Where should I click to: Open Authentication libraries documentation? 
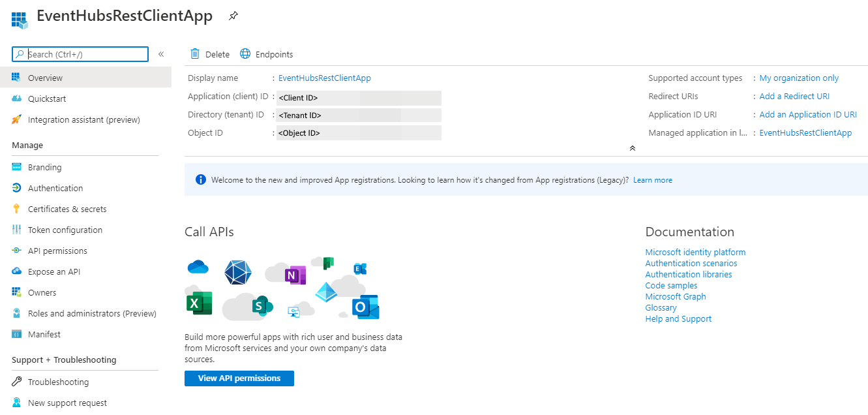(x=689, y=274)
